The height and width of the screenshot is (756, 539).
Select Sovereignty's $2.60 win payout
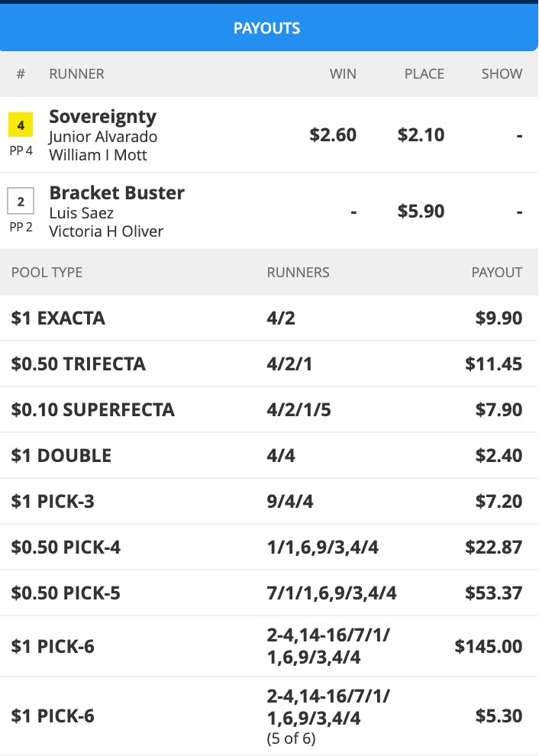pos(333,134)
